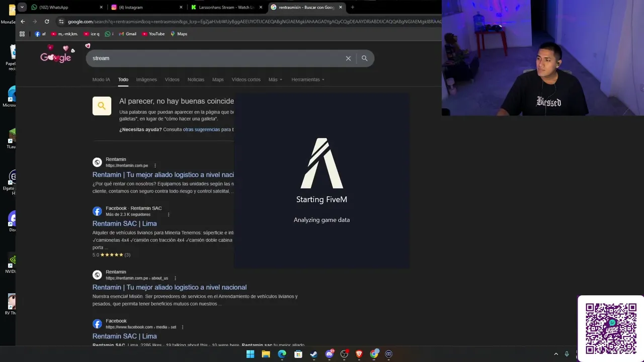Open last Rentamin SAC | Lima result link
The image size is (644, 362).
click(x=124, y=336)
